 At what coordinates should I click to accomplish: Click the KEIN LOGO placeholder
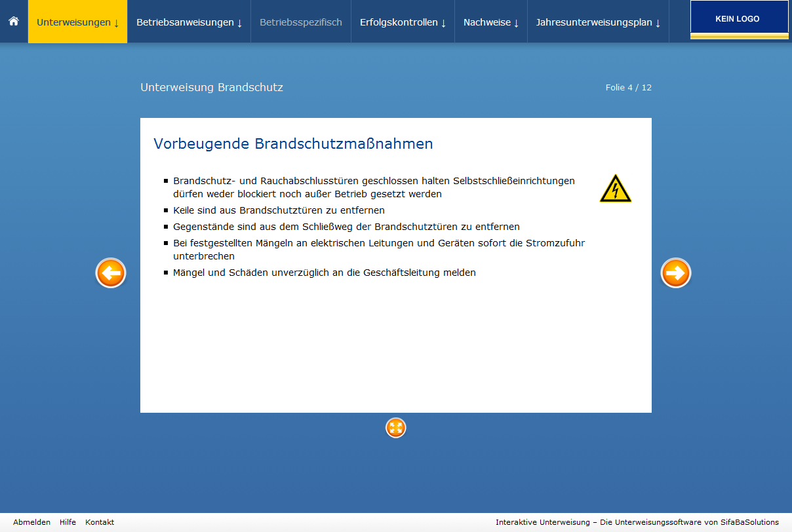(739, 18)
